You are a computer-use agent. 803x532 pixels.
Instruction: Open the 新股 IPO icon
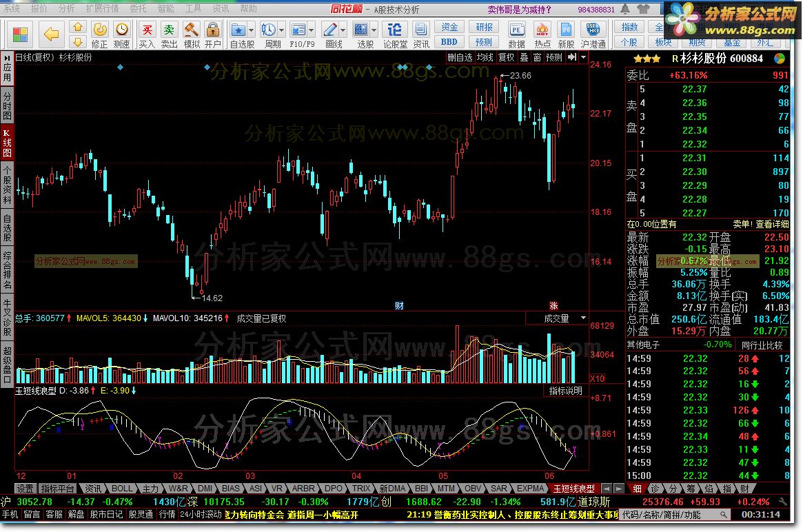point(566,35)
